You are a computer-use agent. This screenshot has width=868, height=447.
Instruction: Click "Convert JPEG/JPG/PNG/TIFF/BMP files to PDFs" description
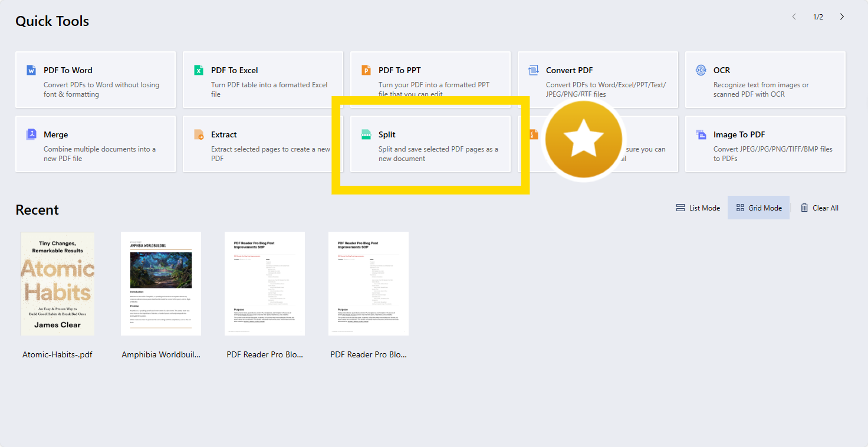coord(773,154)
